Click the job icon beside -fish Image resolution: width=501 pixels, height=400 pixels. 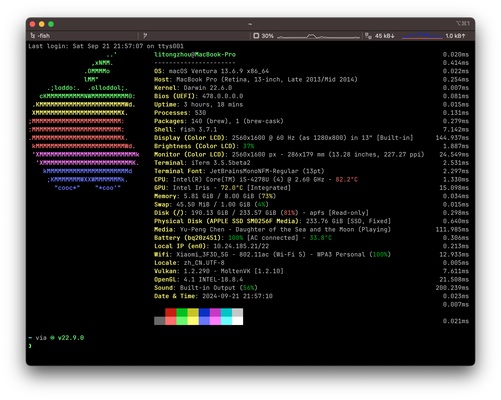(x=32, y=35)
